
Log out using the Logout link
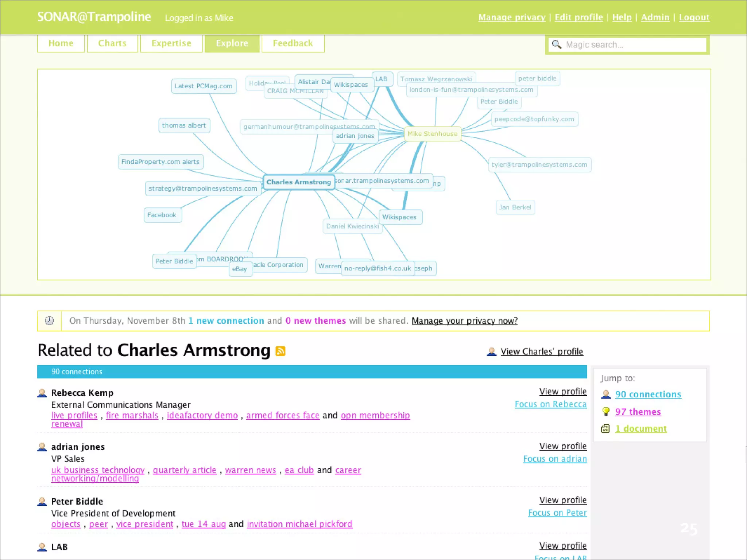[694, 17]
